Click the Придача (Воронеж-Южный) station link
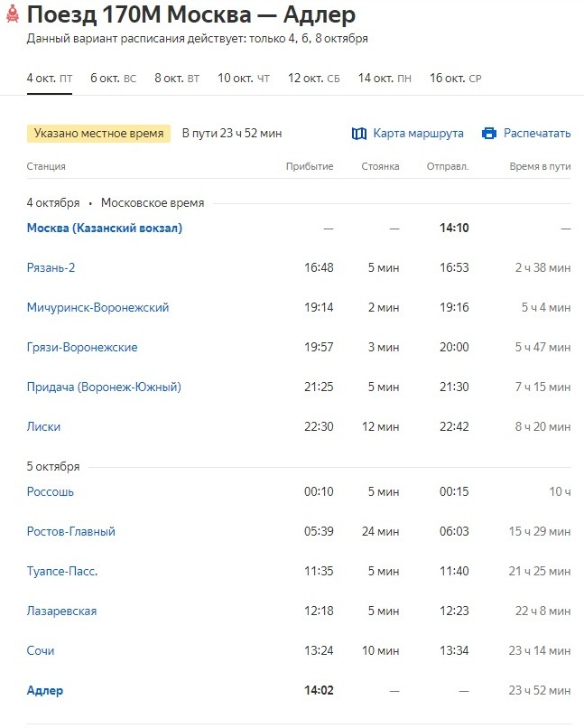584x728 pixels. coord(104,387)
